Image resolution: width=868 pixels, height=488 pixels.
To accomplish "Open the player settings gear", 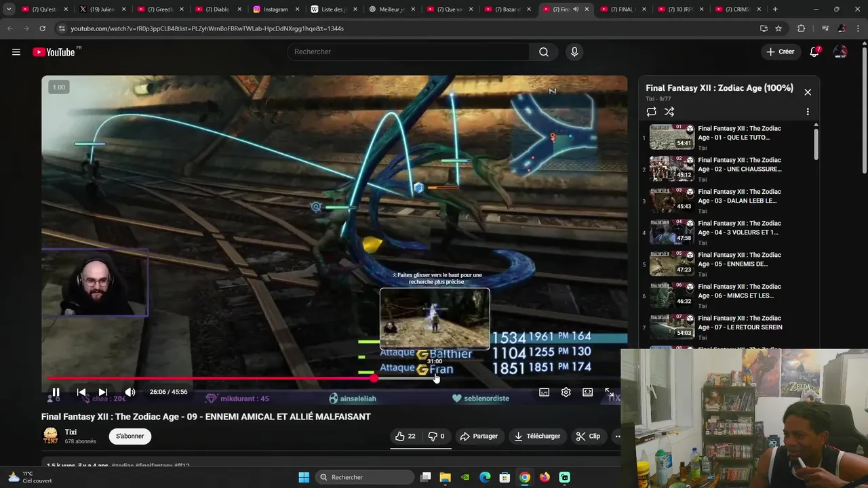I will (566, 392).
